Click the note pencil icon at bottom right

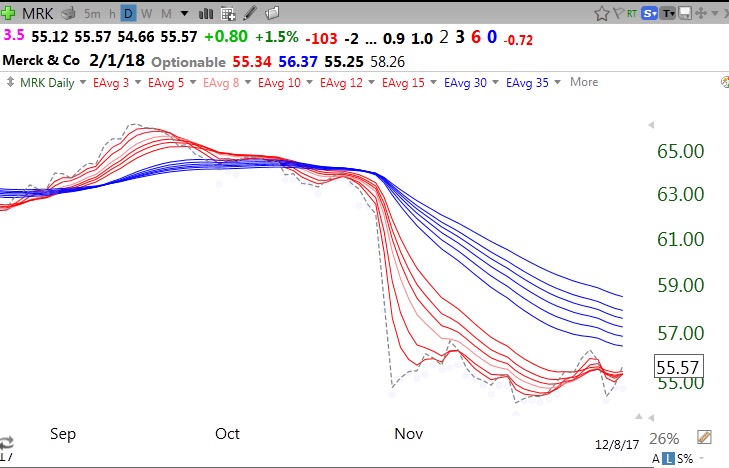tap(704, 438)
